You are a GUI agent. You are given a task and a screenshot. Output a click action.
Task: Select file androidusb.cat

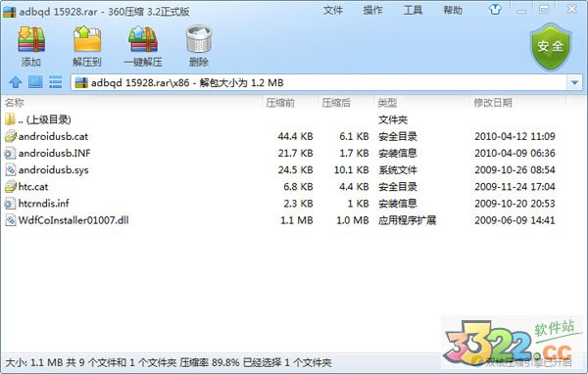coord(53,136)
